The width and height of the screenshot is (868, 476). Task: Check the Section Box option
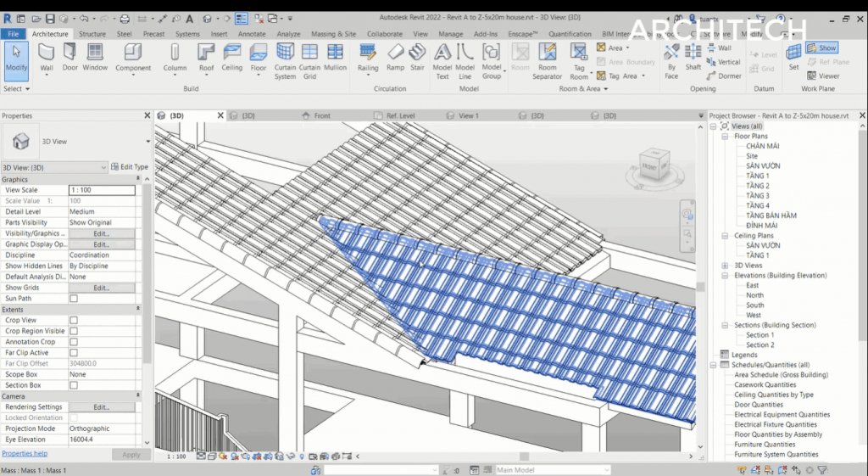(74, 385)
